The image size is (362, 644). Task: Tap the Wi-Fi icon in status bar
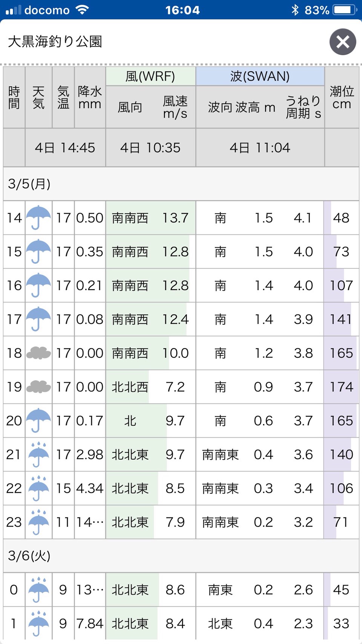(82, 10)
